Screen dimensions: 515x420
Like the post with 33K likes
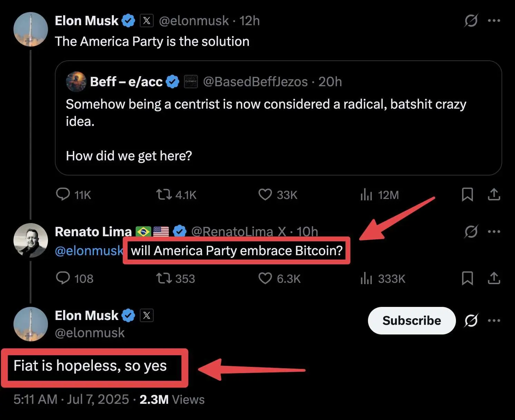265,194
